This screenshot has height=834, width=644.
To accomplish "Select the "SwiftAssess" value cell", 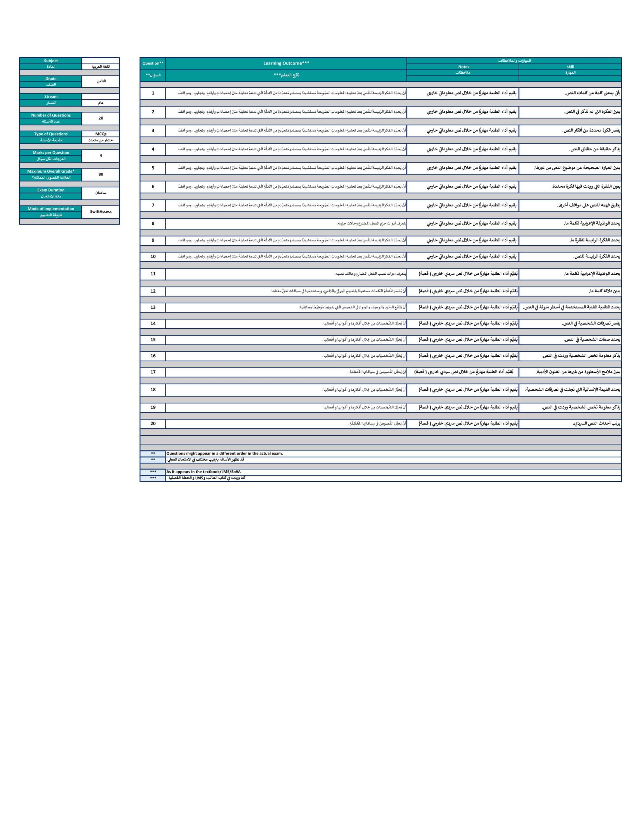I will point(101,212).
